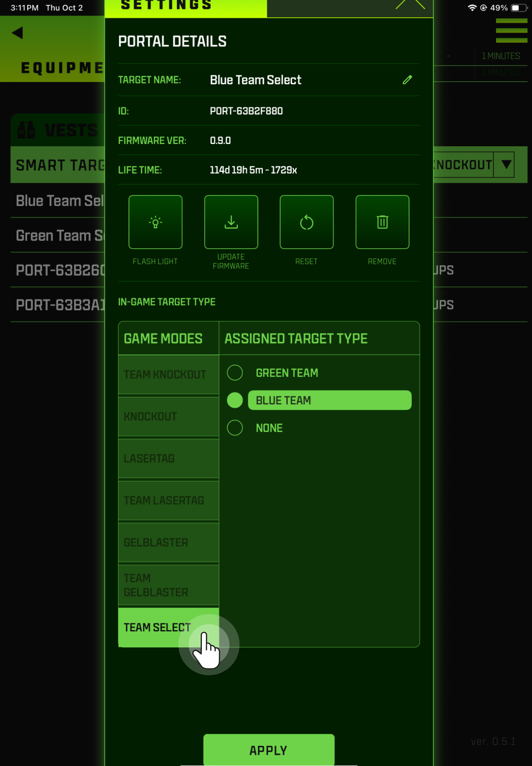Tap the Blue Team highlighted label

pos(330,400)
